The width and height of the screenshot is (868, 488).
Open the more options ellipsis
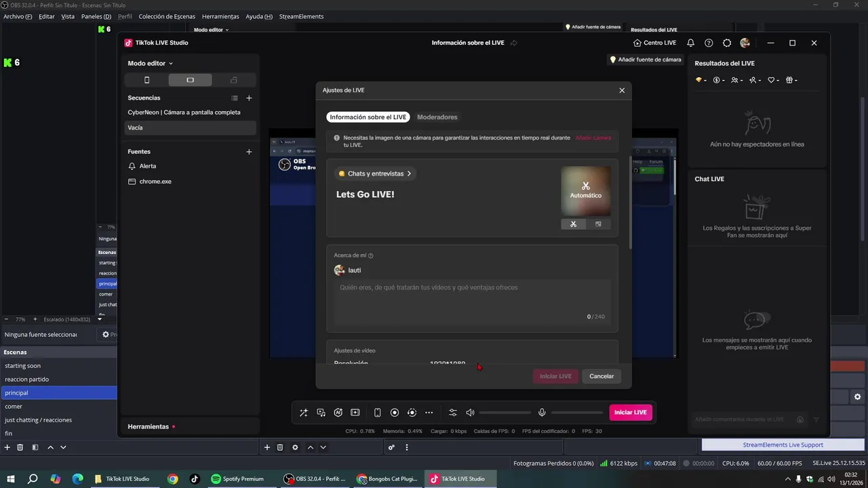(x=429, y=413)
